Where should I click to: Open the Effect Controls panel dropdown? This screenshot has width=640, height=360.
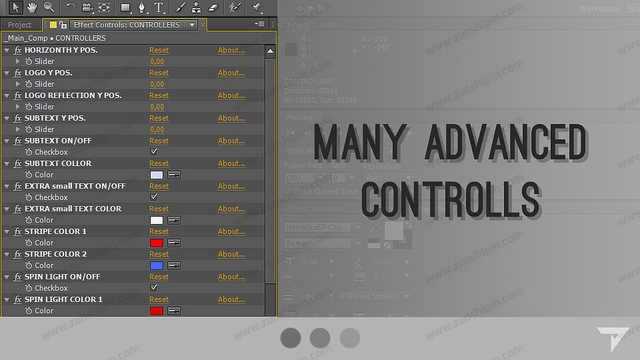tap(192, 25)
